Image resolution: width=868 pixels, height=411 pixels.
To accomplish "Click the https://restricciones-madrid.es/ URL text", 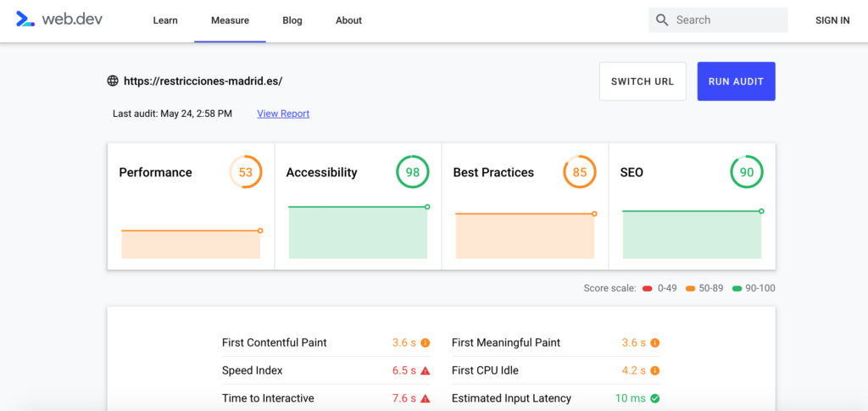I will point(203,81).
